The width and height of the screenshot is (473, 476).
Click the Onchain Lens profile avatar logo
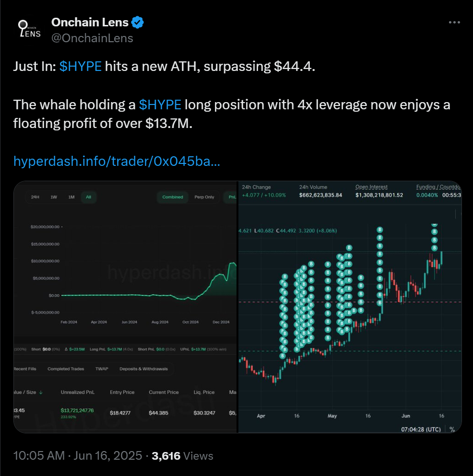pos(29,29)
